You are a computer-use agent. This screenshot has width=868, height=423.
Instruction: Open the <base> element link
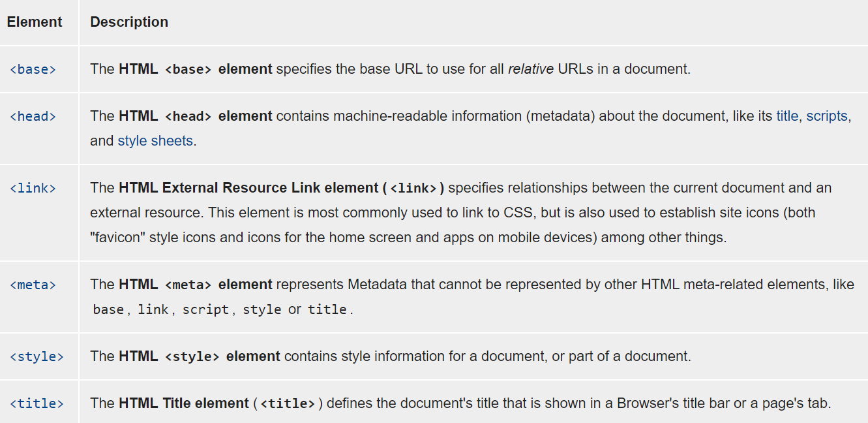click(33, 69)
